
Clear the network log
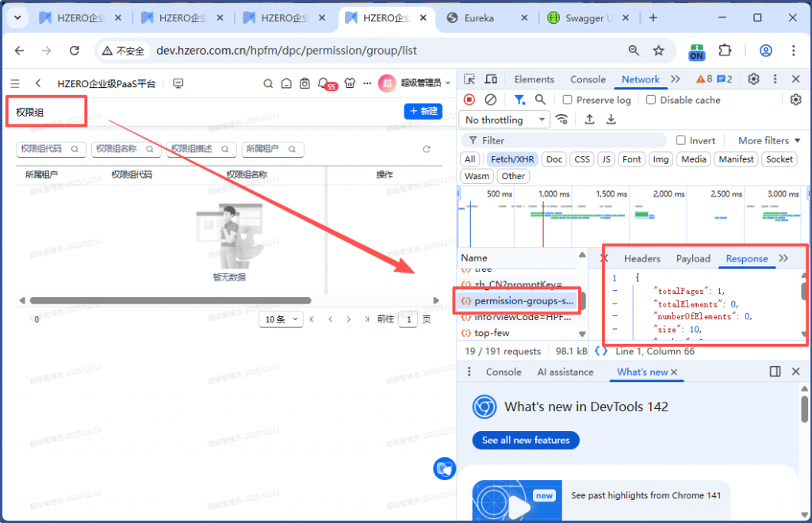click(x=491, y=100)
